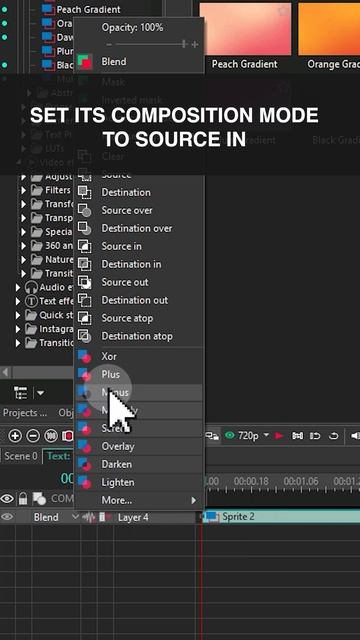Select the Peach Gradient thumbnail

245,29
